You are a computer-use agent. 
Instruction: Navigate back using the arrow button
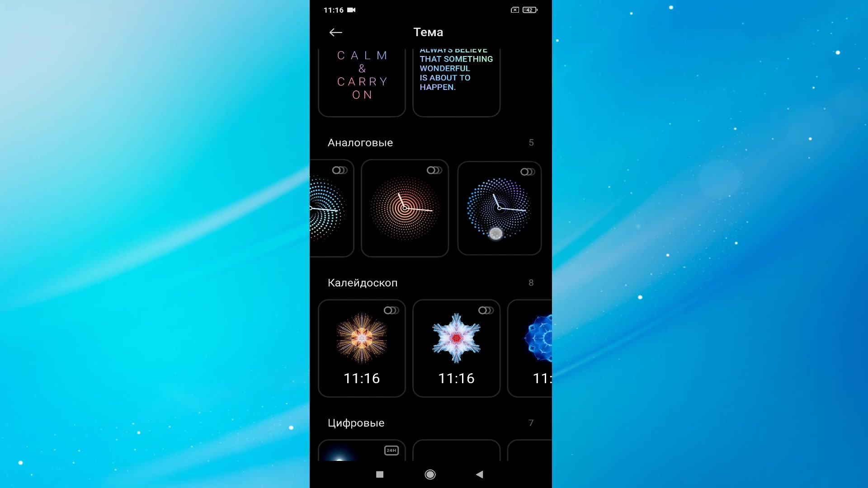click(335, 32)
